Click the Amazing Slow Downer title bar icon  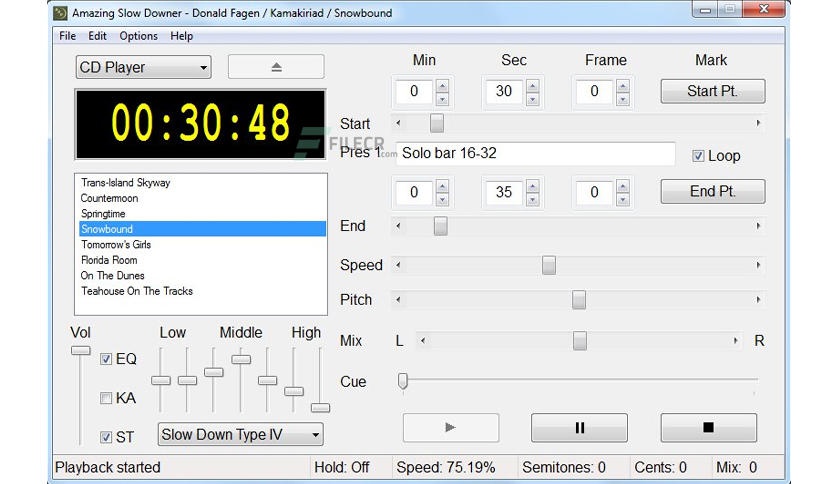click(x=61, y=13)
